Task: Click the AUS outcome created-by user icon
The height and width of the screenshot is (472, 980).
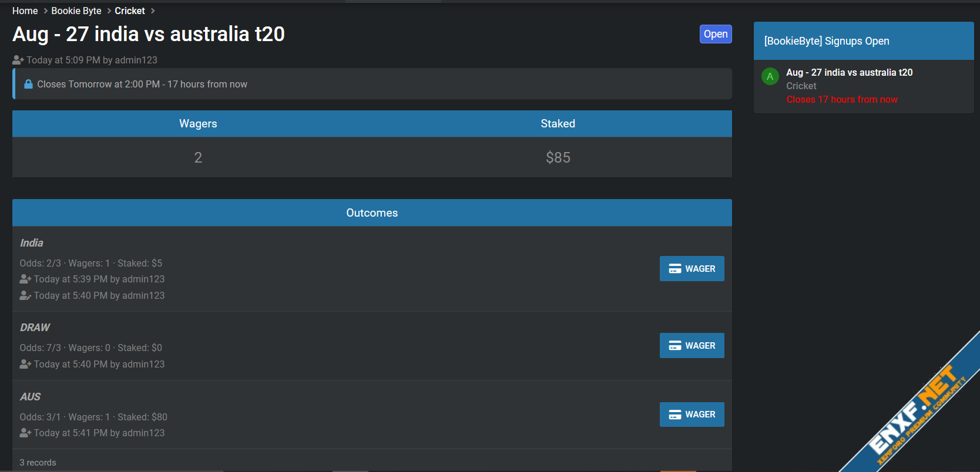Action: point(25,433)
